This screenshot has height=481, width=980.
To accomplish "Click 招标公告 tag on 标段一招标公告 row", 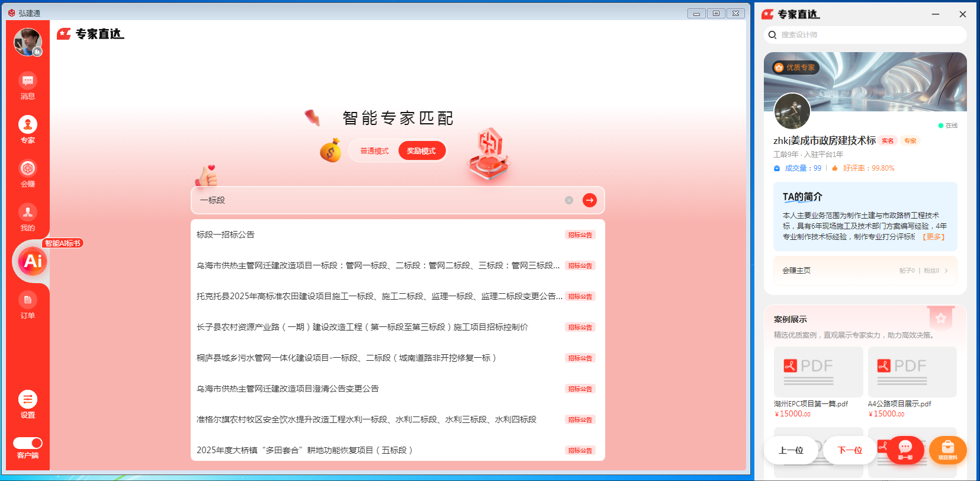I will click(x=580, y=235).
